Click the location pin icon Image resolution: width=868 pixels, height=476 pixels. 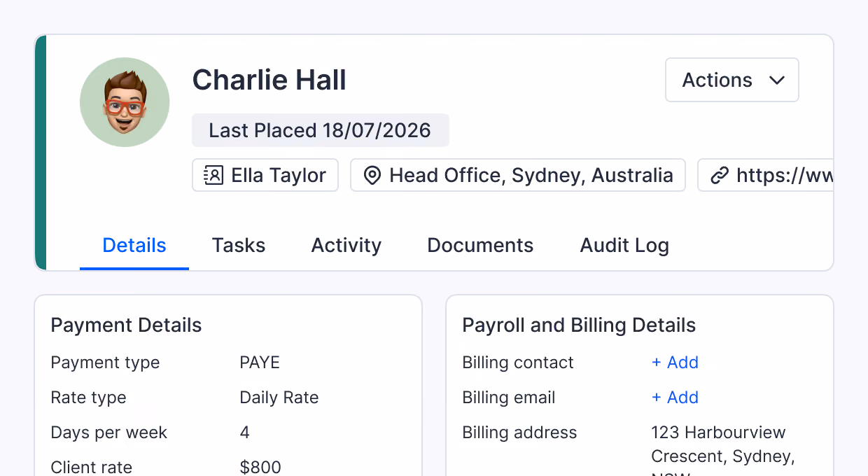[372, 175]
